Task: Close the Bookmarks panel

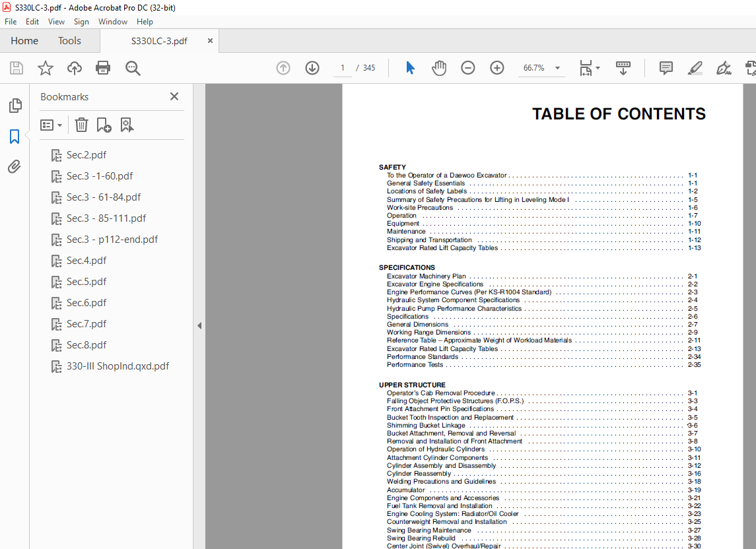Action: point(174,96)
